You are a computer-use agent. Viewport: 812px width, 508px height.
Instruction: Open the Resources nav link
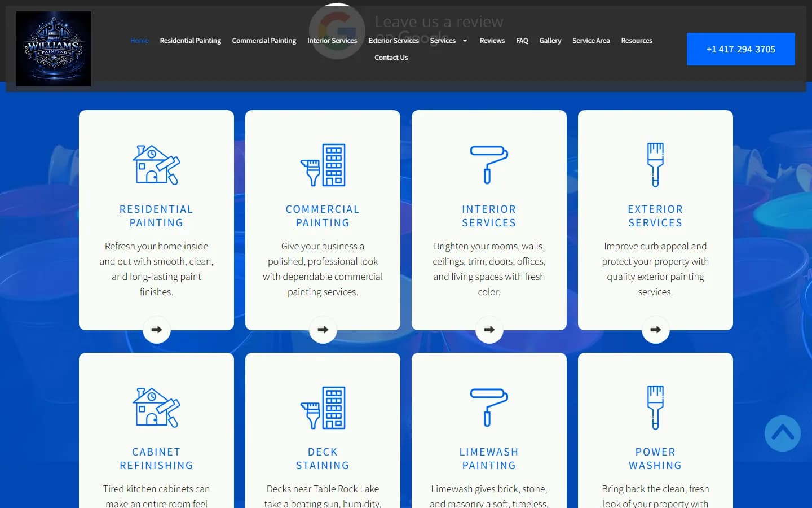point(637,41)
